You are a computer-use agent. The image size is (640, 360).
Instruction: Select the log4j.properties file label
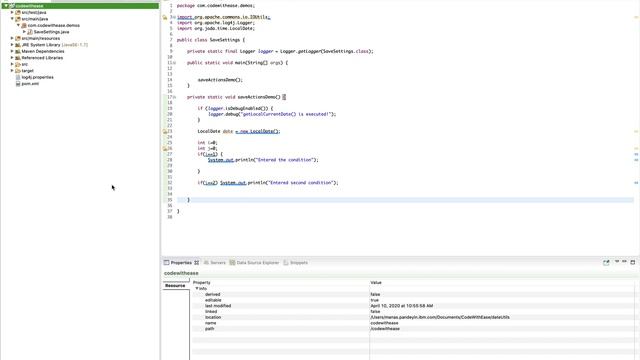tap(38, 77)
